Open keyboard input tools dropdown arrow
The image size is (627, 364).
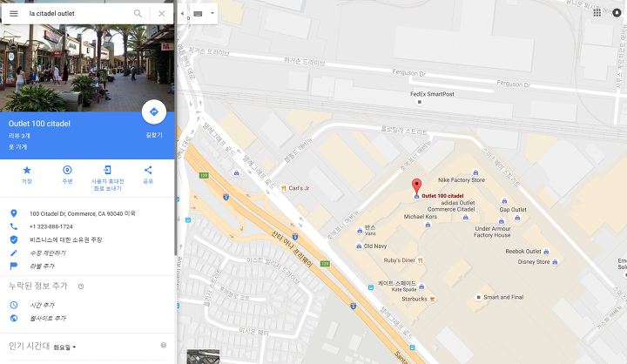pyautogui.click(x=212, y=13)
